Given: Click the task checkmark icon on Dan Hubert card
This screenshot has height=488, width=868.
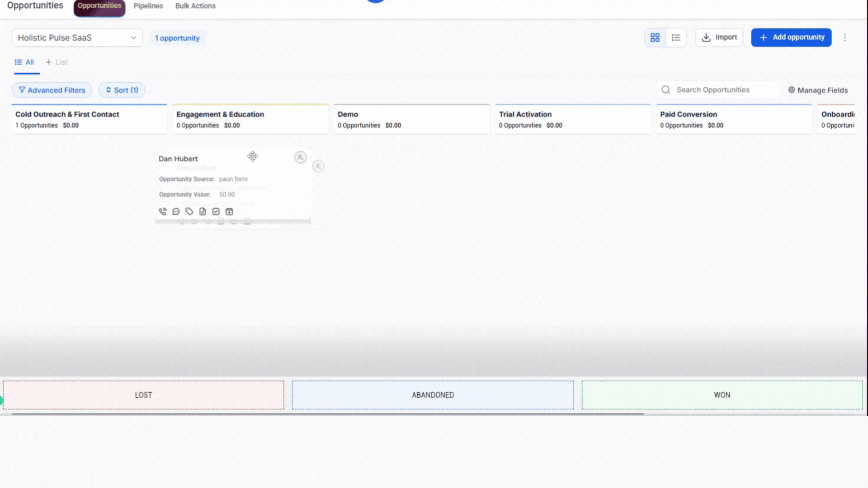Looking at the screenshot, I should tap(216, 211).
